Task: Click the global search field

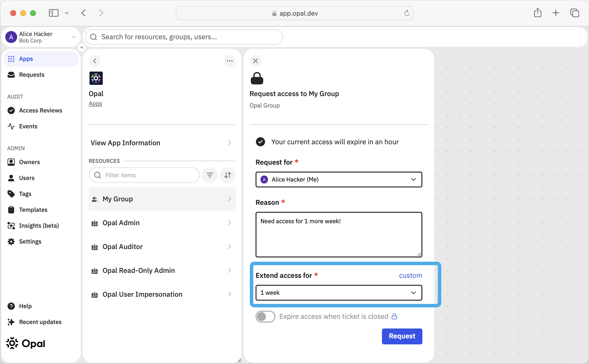Action: pyautogui.click(x=184, y=37)
